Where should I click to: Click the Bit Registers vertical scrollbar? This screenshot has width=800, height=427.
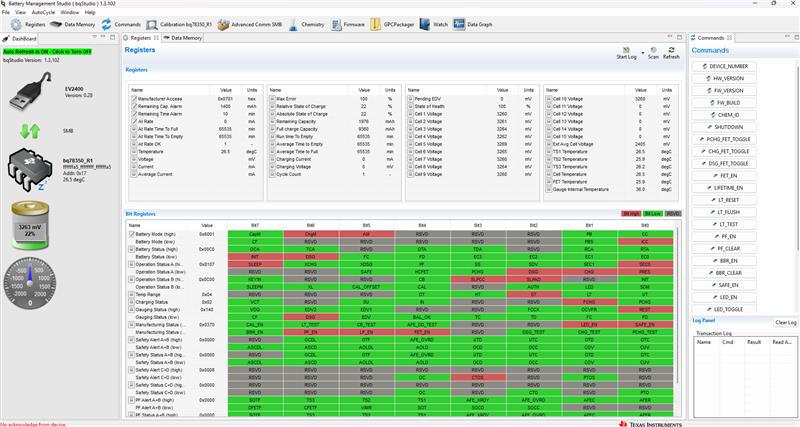[x=678, y=306]
